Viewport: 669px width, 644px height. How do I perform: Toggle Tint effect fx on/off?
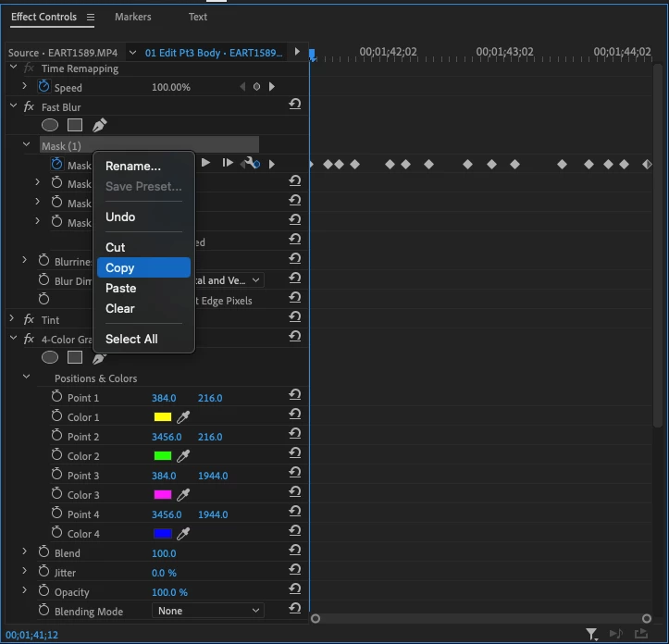pos(29,319)
